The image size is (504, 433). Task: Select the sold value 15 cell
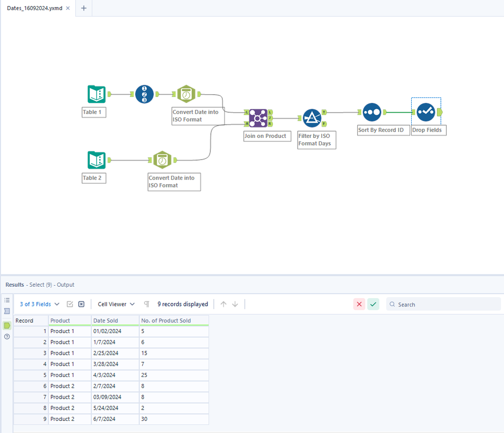pyautogui.click(x=174, y=353)
